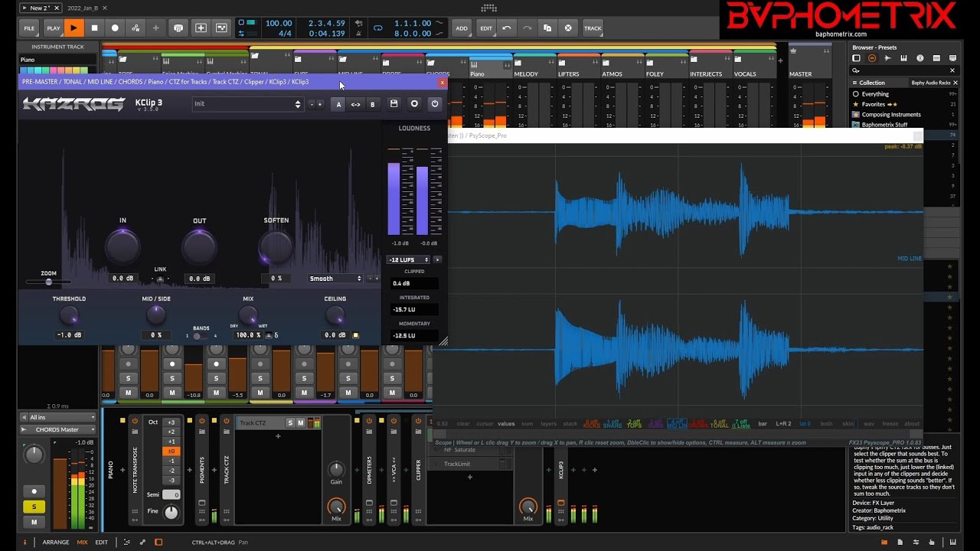Image resolution: width=980 pixels, height=551 pixels.
Task: Undo the last action
Action: click(507, 28)
